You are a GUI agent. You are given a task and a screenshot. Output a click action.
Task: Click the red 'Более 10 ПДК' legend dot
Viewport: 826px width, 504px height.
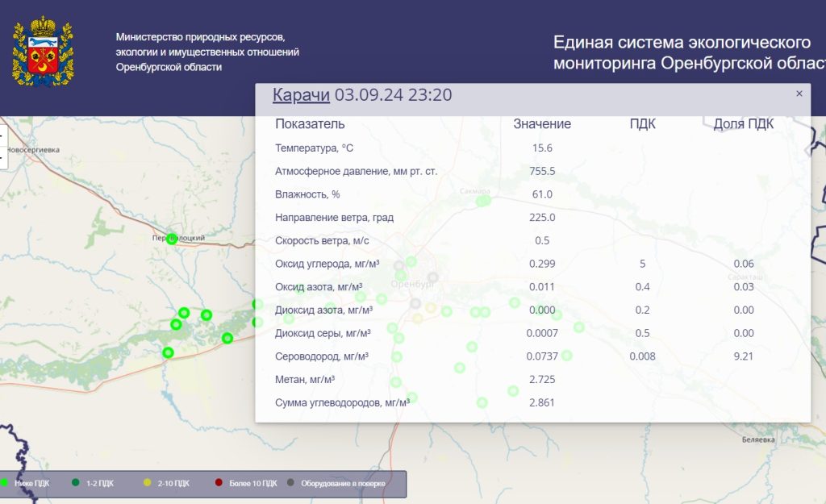click(219, 483)
